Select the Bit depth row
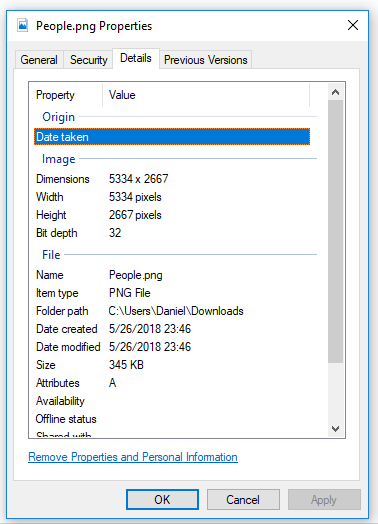The height and width of the screenshot is (524, 378). (172, 233)
